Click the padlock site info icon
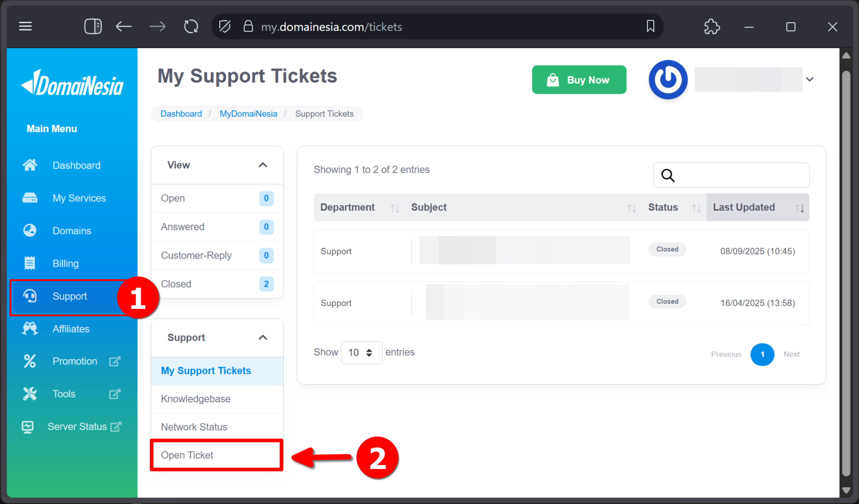This screenshot has height=504, width=859. coord(248,26)
